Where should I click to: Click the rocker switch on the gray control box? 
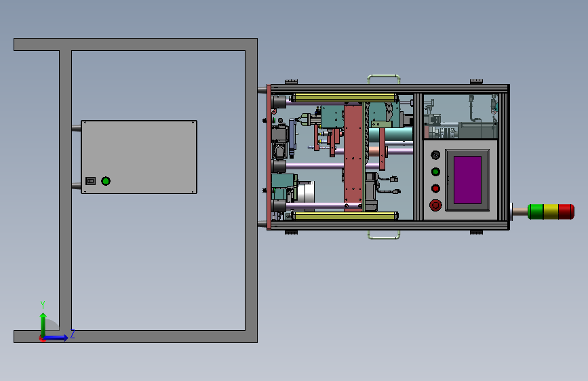(x=90, y=181)
